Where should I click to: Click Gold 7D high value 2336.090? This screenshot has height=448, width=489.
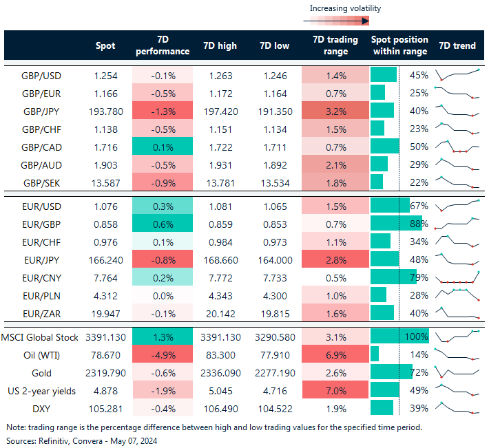(x=220, y=373)
